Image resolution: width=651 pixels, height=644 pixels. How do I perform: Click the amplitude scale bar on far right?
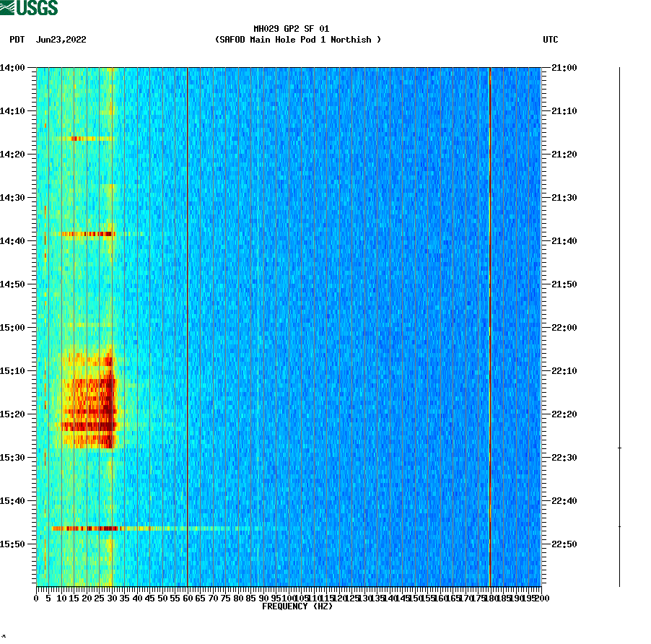[x=619, y=325]
